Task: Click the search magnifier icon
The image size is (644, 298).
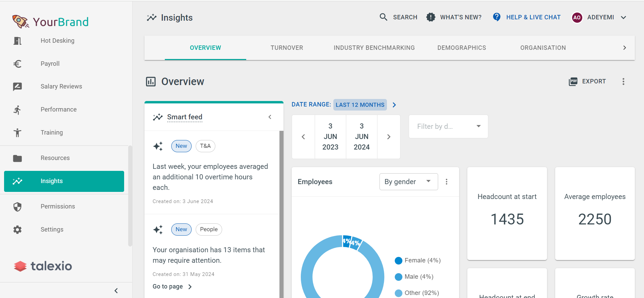Action: 383,17
